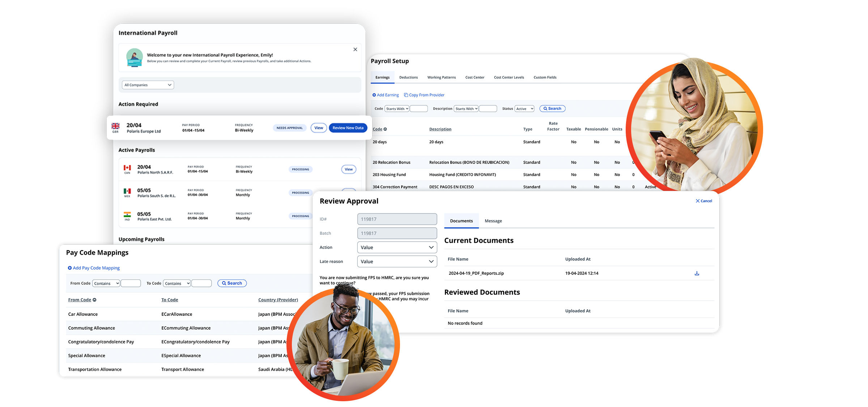Image resolution: width=868 pixels, height=407 pixels.
Task: Open the Action Value dropdown
Action: point(397,247)
